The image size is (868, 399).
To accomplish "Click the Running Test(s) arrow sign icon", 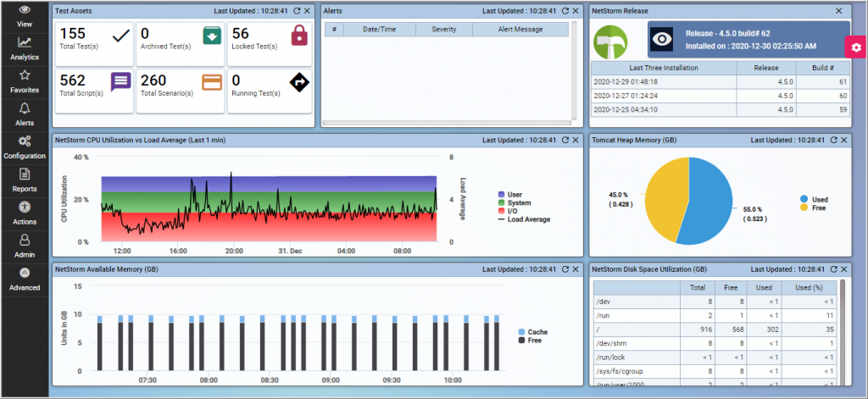I will (299, 82).
